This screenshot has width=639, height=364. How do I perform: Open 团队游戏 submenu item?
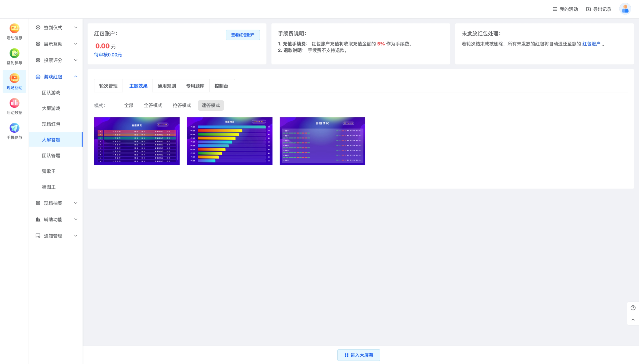tap(56, 93)
